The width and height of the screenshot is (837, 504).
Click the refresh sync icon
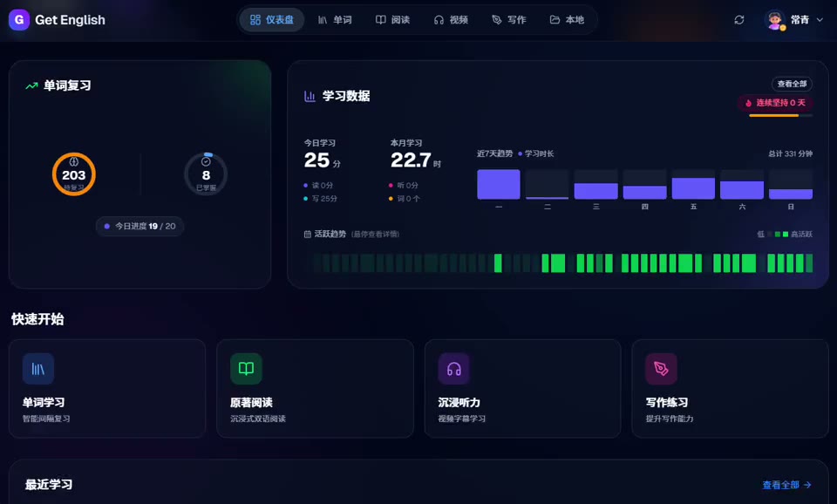(x=739, y=20)
